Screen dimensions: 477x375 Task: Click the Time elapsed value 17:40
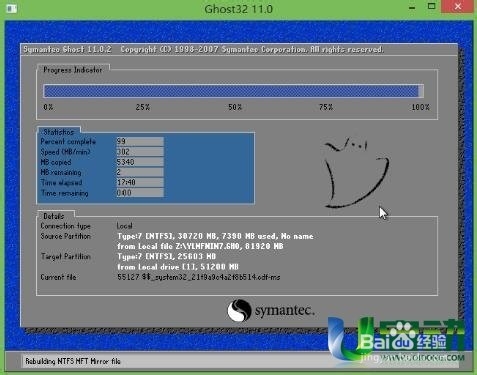click(140, 182)
